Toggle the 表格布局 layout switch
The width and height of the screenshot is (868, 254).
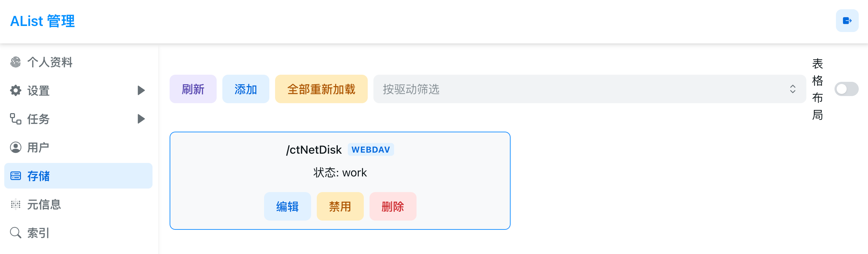click(846, 89)
